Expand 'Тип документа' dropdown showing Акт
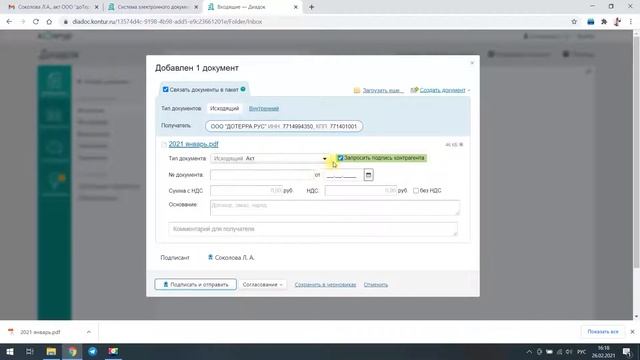640x360 pixels. [x=269, y=158]
